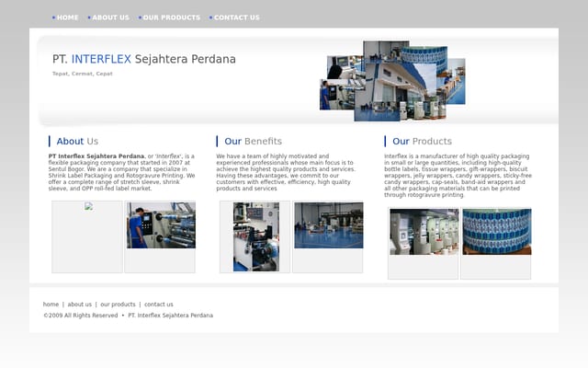
Task: Click the PT. INTERFLEX Sejahtera Perdana title
Action: click(144, 59)
